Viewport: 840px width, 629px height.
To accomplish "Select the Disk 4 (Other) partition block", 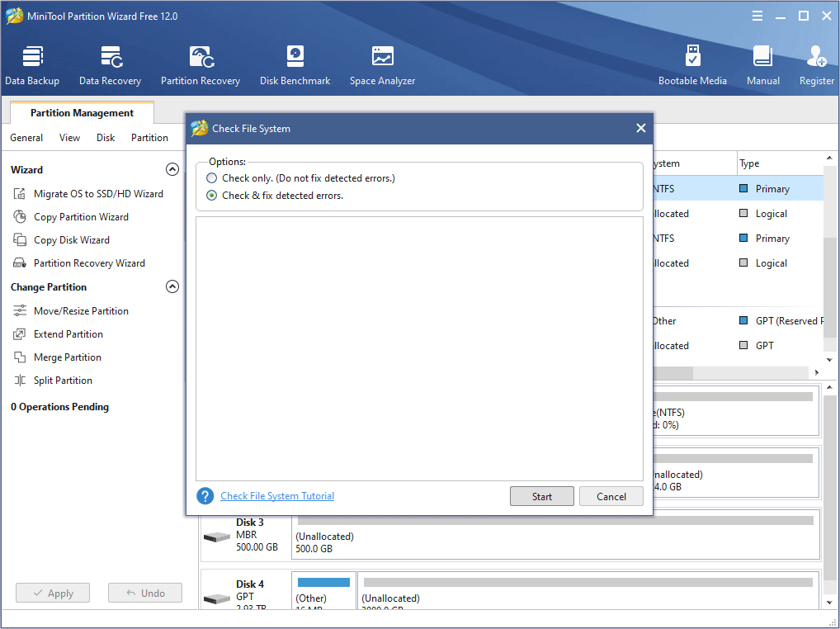I will point(323,590).
